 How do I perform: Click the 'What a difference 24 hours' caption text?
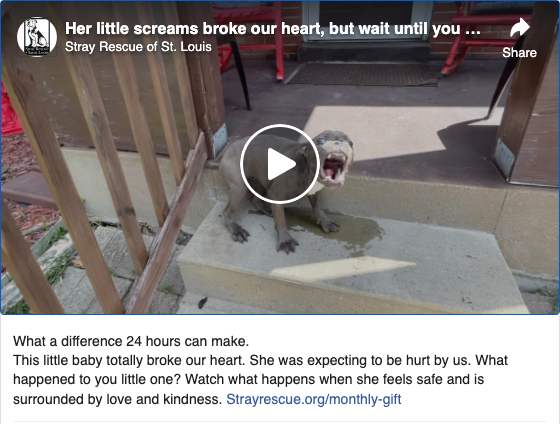(x=131, y=341)
